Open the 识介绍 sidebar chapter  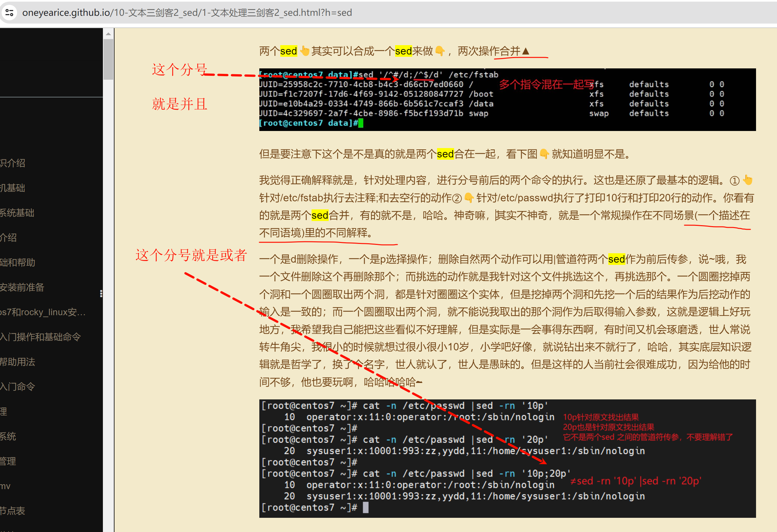[x=13, y=163]
